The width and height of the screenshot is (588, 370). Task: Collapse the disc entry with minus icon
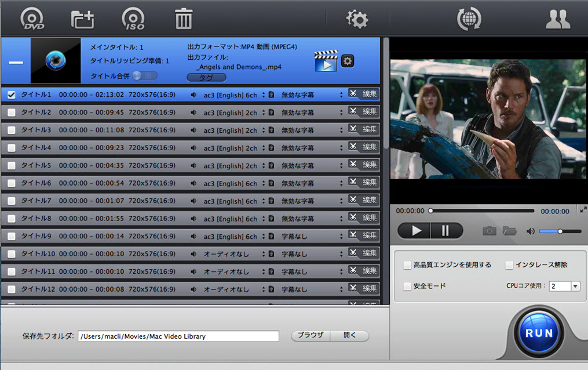[x=16, y=63]
